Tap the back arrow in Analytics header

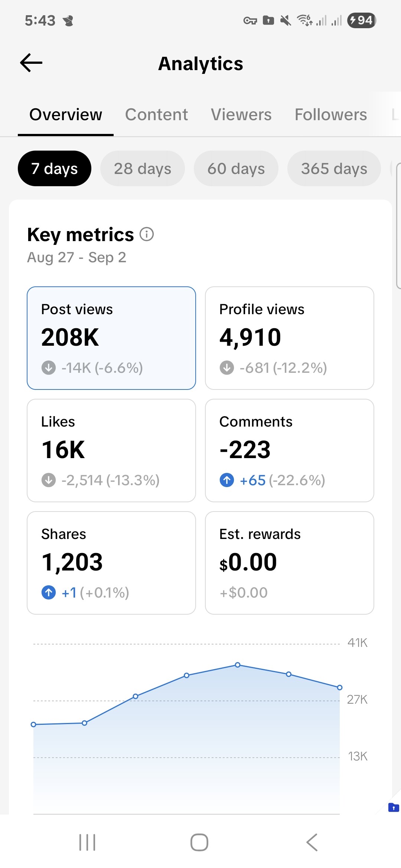tap(31, 63)
